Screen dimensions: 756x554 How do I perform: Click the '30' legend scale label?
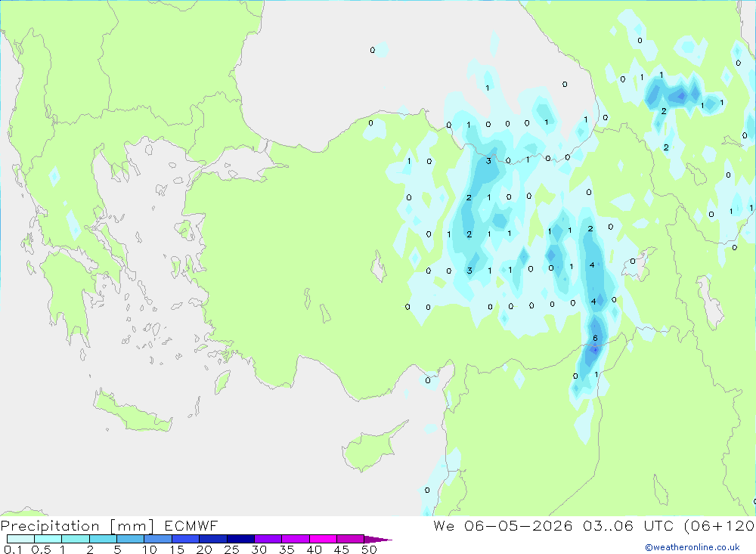[x=259, y=549]
